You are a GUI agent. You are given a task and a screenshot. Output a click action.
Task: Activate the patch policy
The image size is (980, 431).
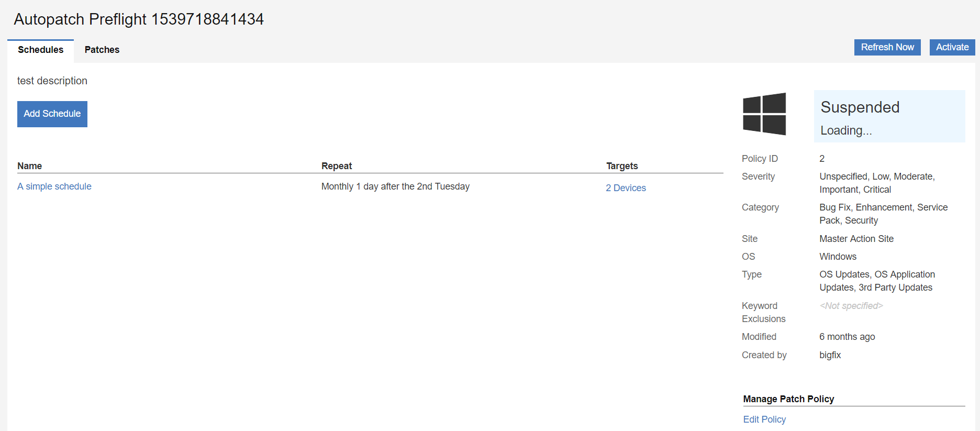click(x=952, y=47)
